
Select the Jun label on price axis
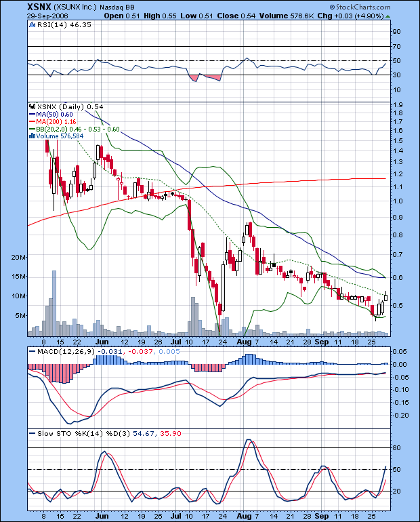[100, 343]
